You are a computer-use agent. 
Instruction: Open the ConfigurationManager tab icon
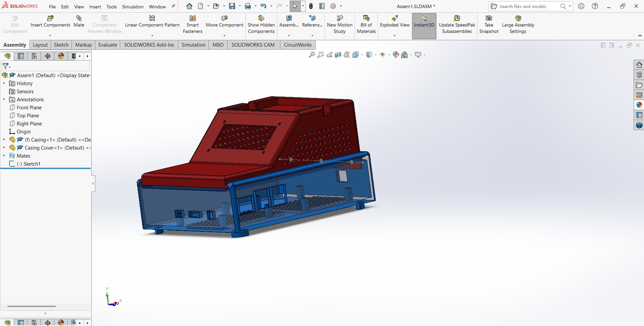coord(34,56)
